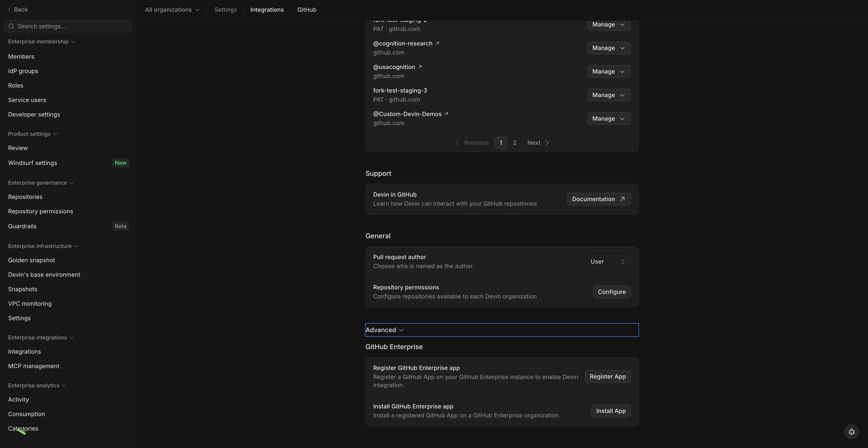This screenshot has width=868, height=448.
Task: Open @cognition-research external link arrow
Action: (x=437, y=43)
